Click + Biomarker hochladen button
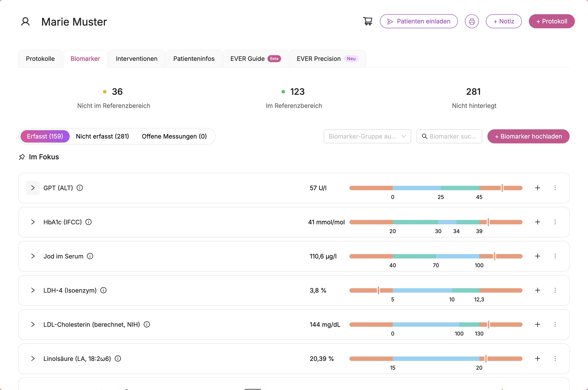This screenshot has width=588, height=390. click(x=528, y=136)
